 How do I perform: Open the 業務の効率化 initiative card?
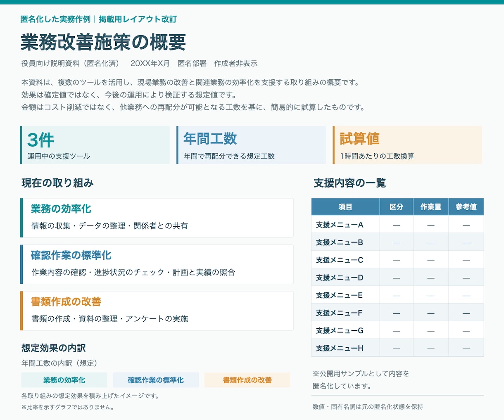click(157, 218)
